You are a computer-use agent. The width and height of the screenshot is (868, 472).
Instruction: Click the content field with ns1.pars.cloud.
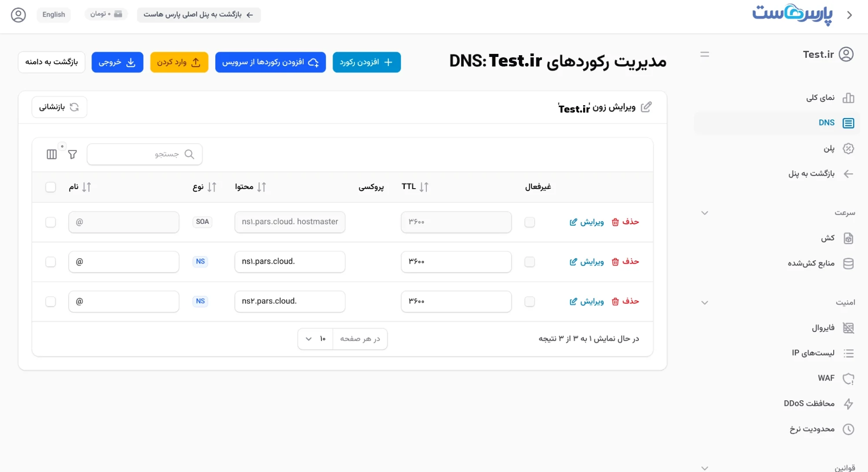pyautogui.click(x=290, y=262)
